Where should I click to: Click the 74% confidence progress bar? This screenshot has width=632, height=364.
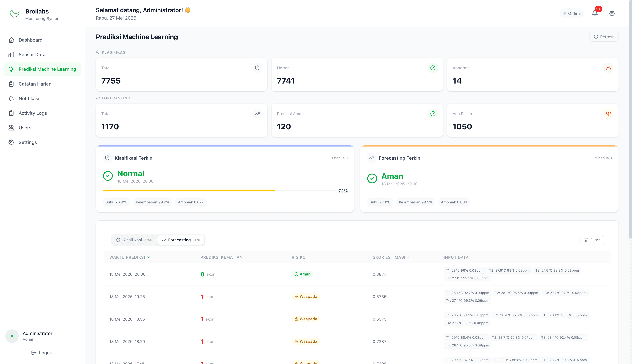point(219,190)
